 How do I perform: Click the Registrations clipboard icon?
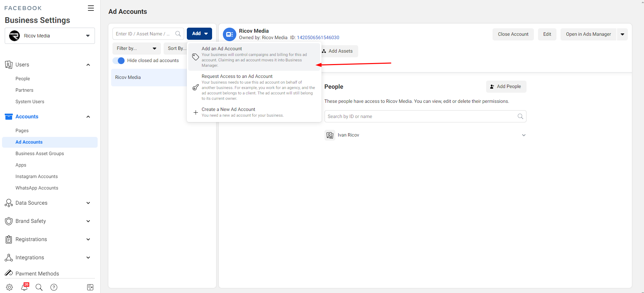[9, 239]
